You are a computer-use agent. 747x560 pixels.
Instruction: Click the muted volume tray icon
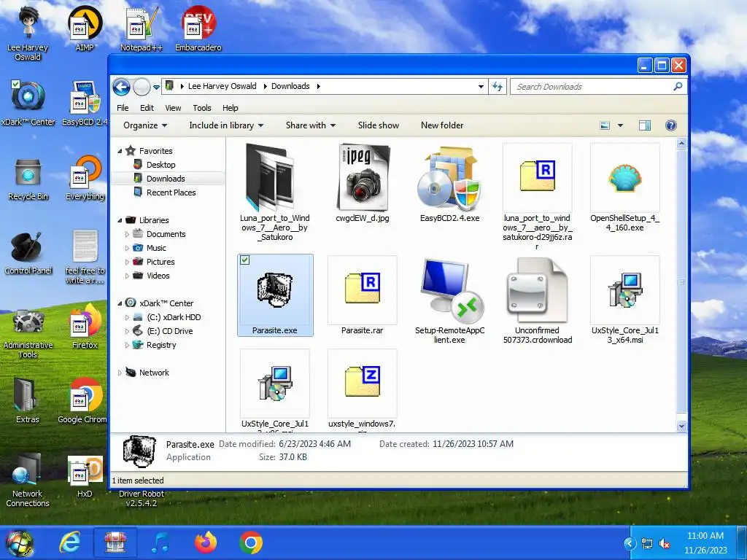point(665,543)
